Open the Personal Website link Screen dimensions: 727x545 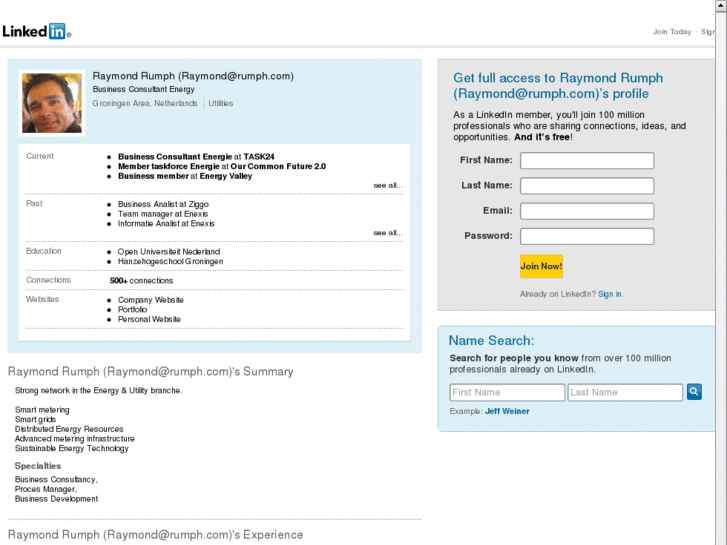[149, 319]
